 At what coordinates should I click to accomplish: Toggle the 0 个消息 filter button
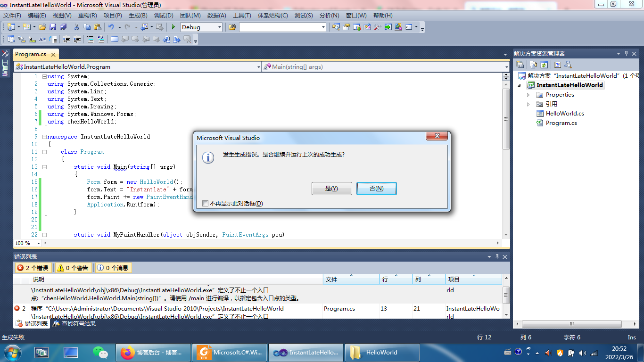pos(113,268)
